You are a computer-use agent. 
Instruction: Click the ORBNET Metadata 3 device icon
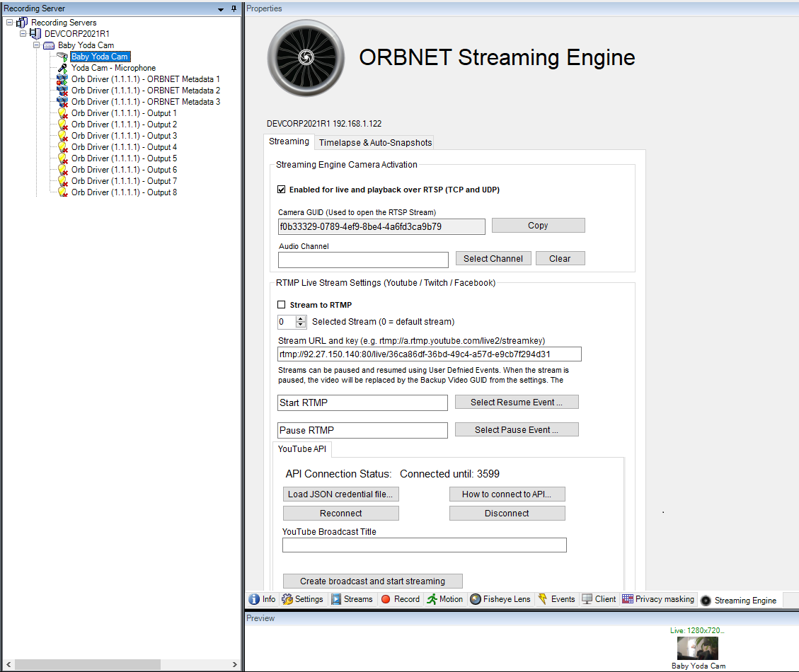tap(62, 101)
